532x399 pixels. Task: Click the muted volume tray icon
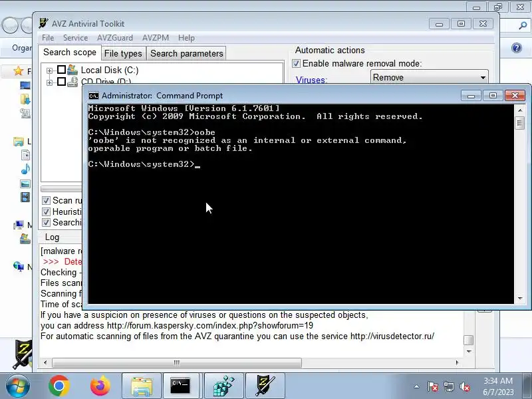pos(464,386)
